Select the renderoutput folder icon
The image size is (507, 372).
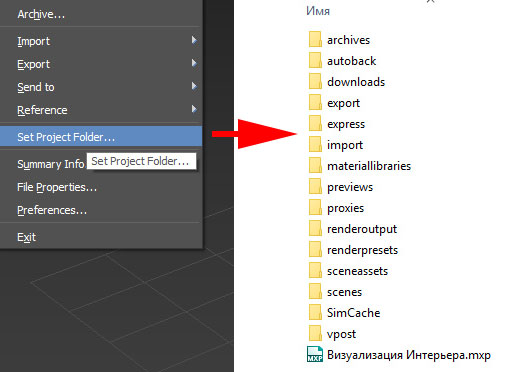[315, 229]
